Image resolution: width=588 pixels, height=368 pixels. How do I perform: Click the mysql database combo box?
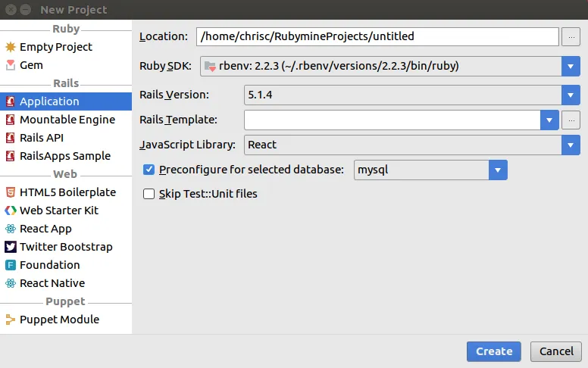tap(430, 170)
